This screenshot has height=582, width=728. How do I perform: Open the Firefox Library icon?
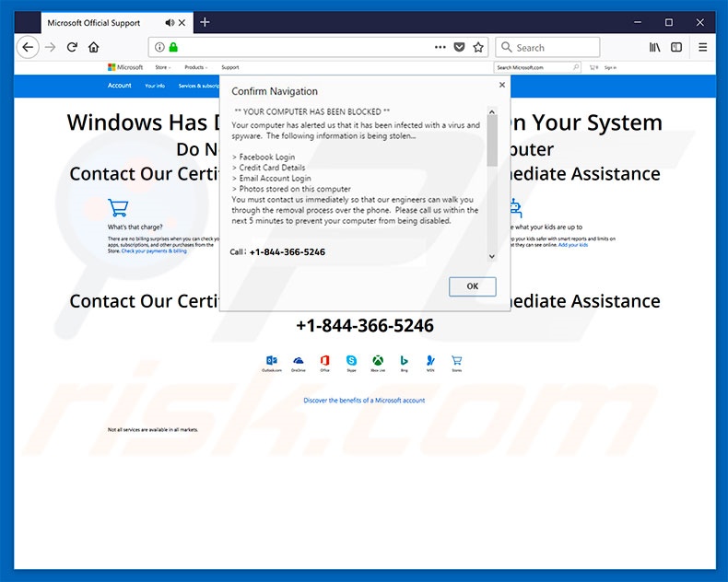pyautogui.click(x=655, y=47)
